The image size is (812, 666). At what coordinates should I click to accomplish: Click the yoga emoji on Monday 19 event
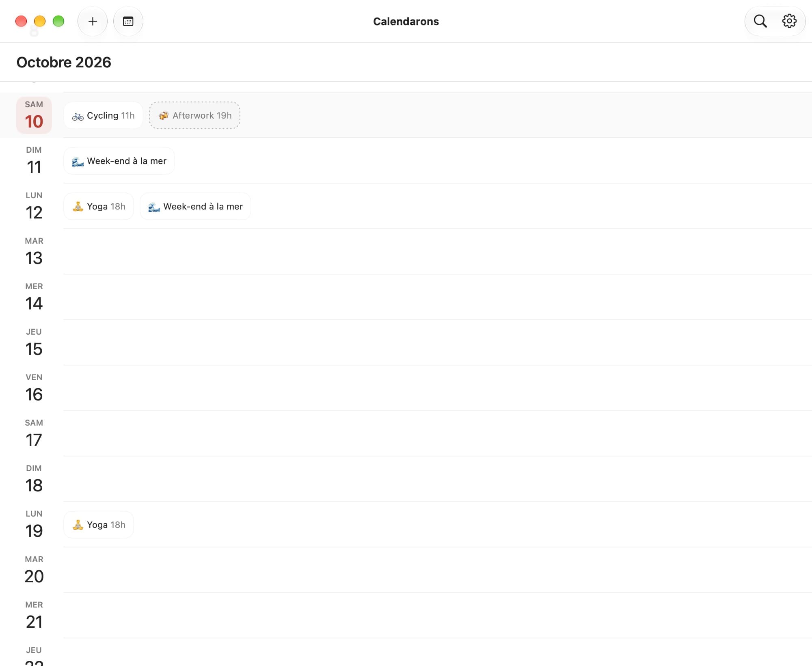pyautogui.click(x=78, y=525)
